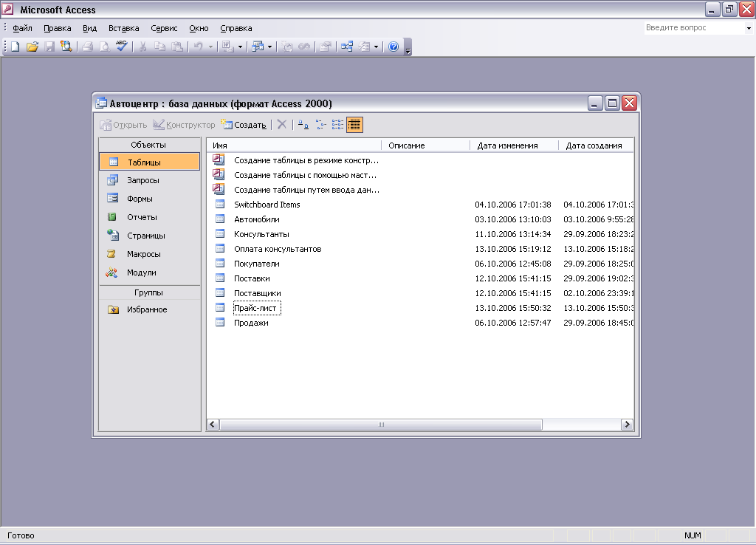Click the Конструктор button
The image size is (756, 545).
pos(184,125)
